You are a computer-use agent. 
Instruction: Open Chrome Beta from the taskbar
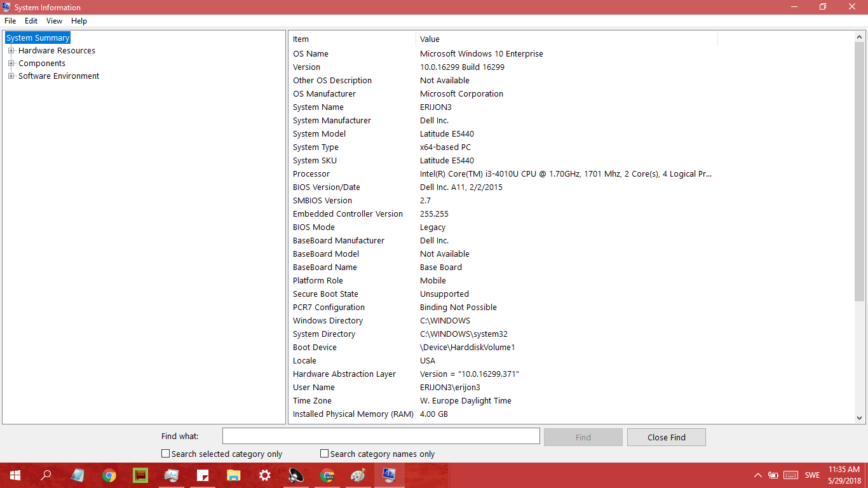[x=327, y=475]
